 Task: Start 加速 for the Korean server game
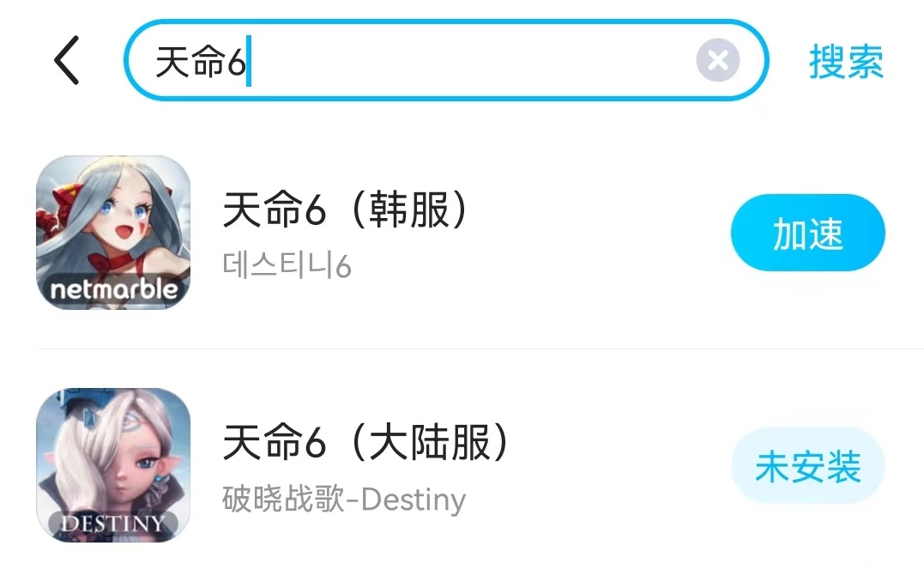pos(807,234)
